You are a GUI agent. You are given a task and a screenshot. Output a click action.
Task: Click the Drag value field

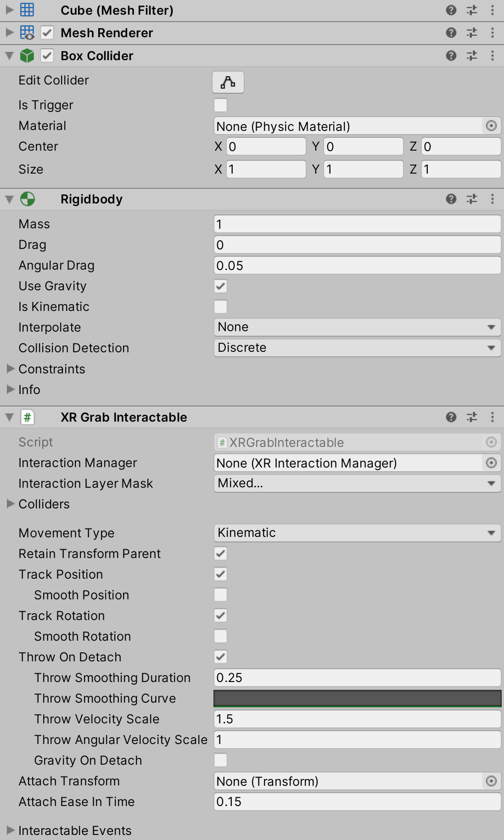357,245
